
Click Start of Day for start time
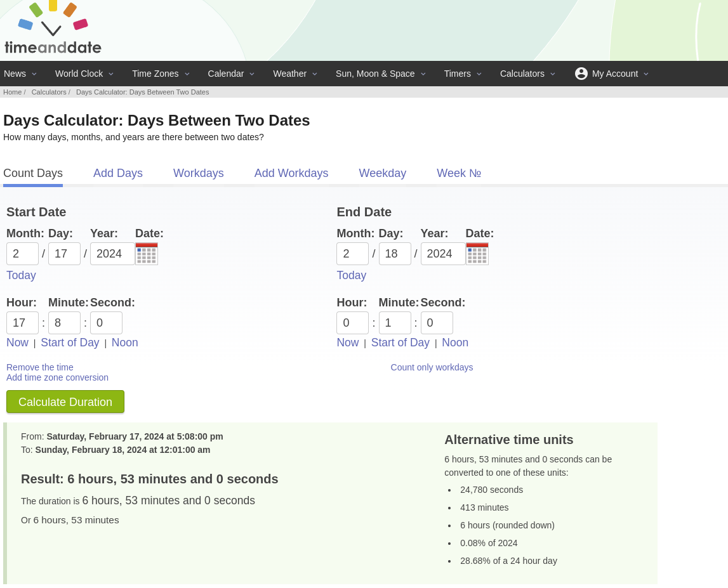click(70, 343)
